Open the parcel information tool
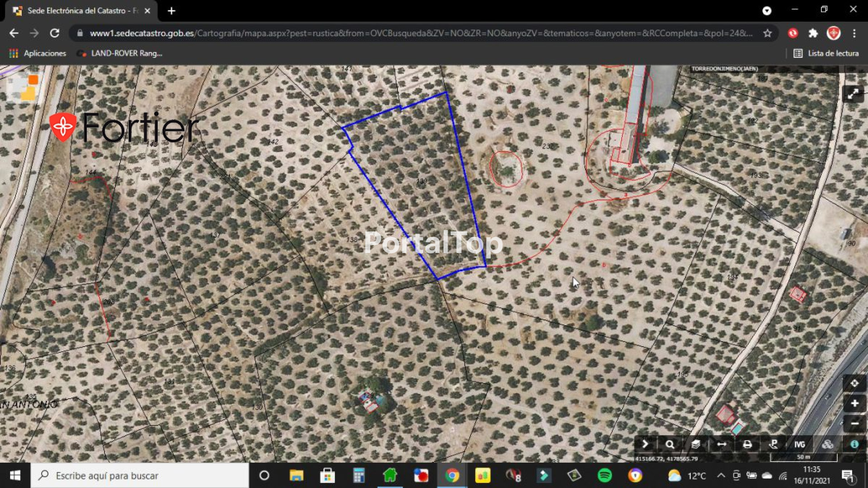The image size is (868, 488). point(854,445)
